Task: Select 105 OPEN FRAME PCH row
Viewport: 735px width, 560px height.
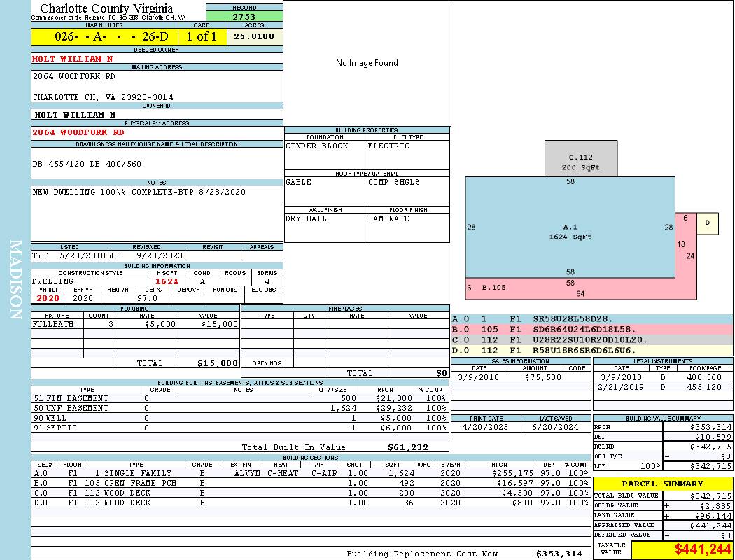Action: [x=311, y=483]
